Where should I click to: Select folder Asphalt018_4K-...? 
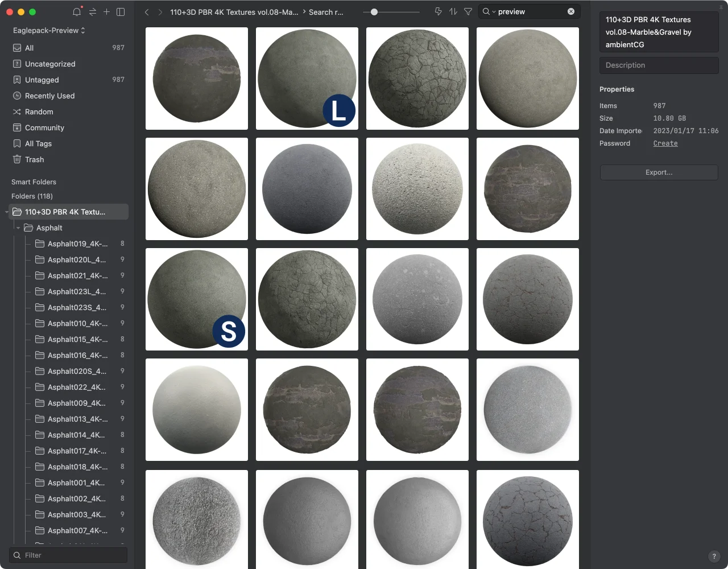point(77,467)
